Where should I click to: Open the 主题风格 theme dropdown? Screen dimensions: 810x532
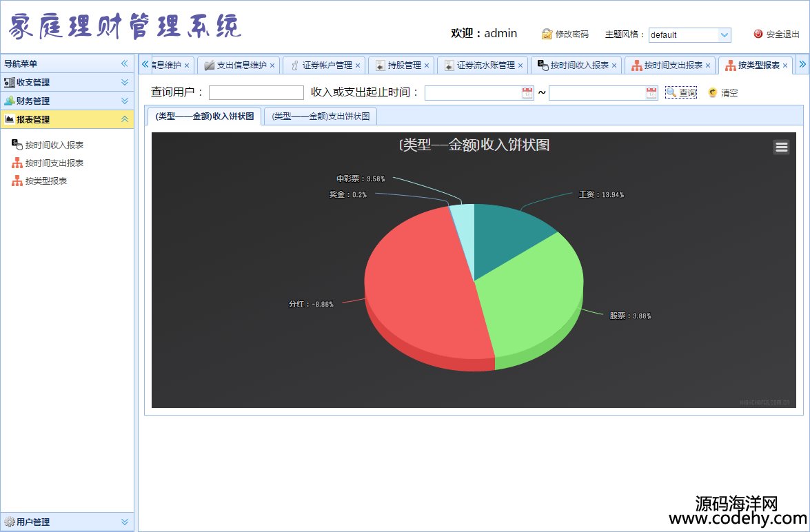[725, 34]
